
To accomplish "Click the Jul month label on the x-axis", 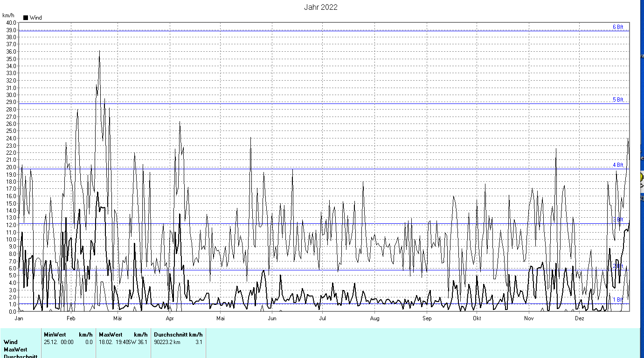I will pyautogui.click(x=322, y=318).
